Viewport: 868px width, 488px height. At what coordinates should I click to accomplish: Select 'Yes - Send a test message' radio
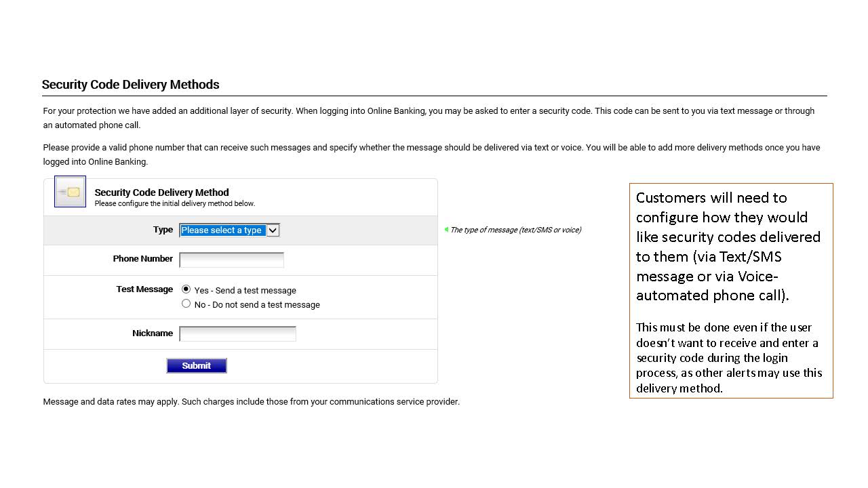point(186,289)
